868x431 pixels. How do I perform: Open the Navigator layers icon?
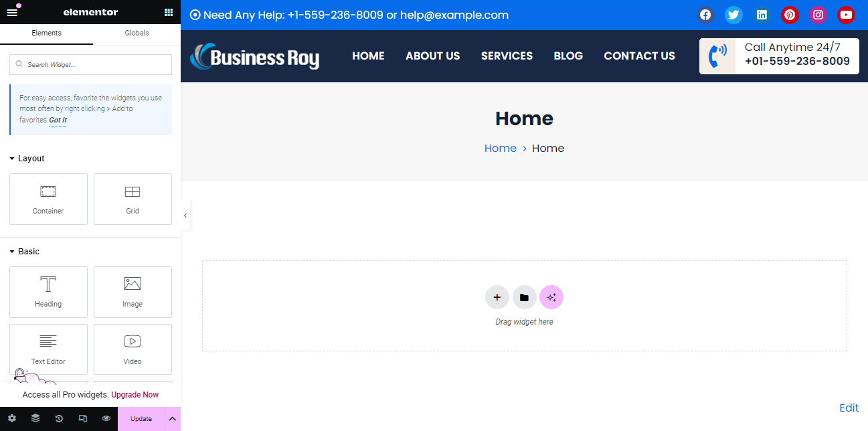pos(35,418)
